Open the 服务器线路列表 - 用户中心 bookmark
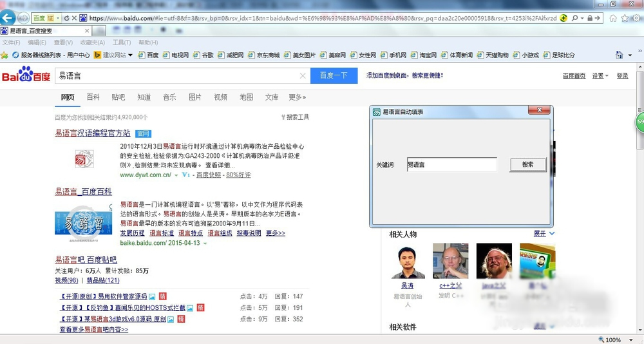This screenshot has height=344, width=644. click(x=51, y=55)
